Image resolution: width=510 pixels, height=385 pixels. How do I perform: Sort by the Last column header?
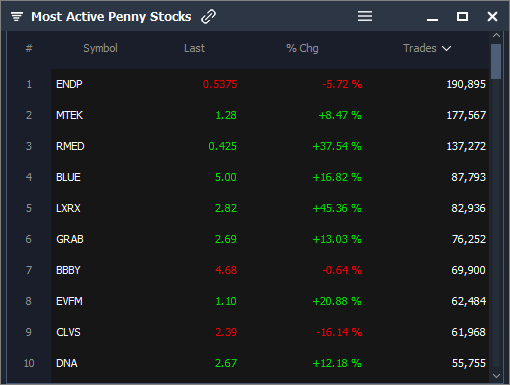click(194, 48)
